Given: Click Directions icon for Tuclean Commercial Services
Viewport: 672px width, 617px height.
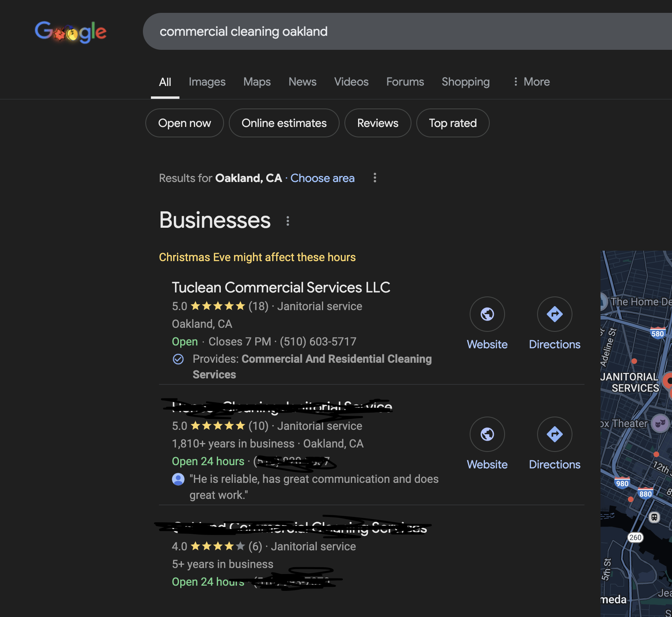Looking at the screenshot, I should tap(555, 314).
